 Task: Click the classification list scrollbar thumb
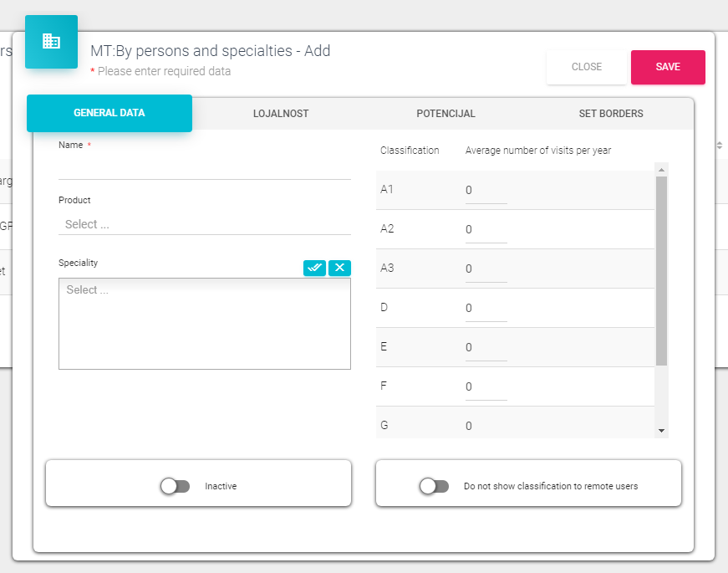661,270
